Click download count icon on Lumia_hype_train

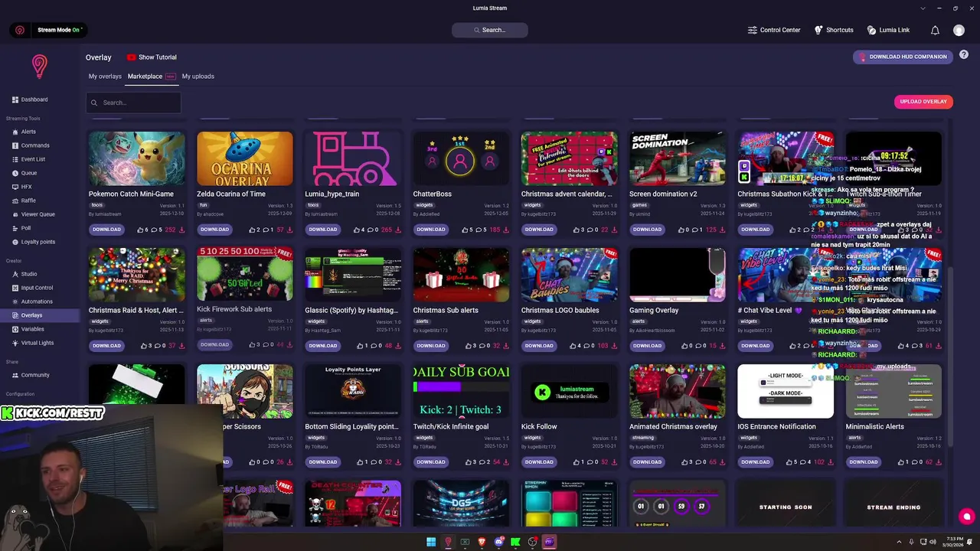398,230
